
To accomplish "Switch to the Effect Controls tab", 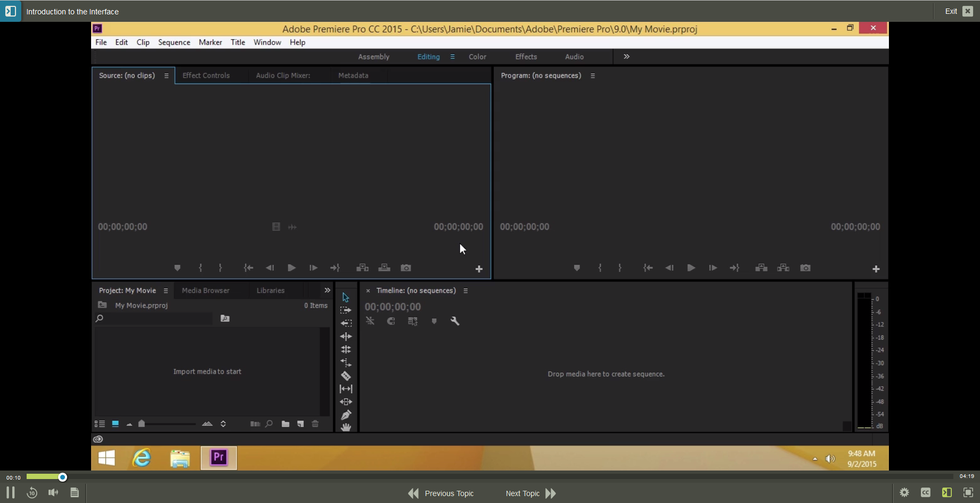I will (x=206, y=76).
